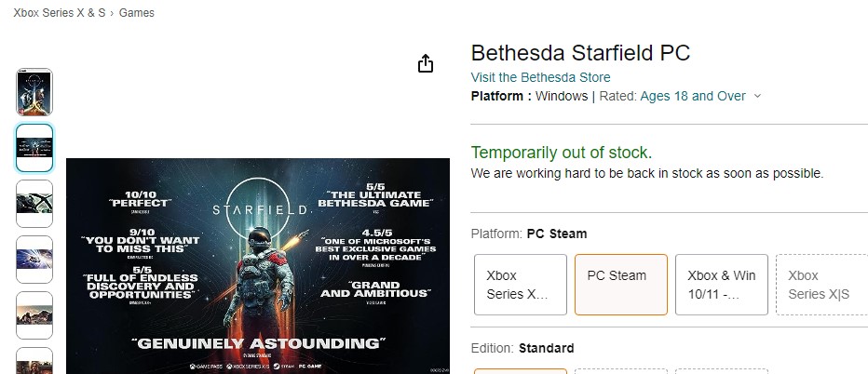
Task: Select the dashed Xbox Series X|S option
Action: click(x=821, y=285)
